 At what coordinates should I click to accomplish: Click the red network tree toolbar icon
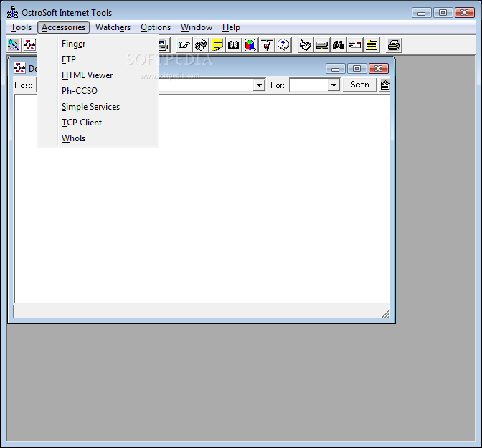[x=30, y=45]
